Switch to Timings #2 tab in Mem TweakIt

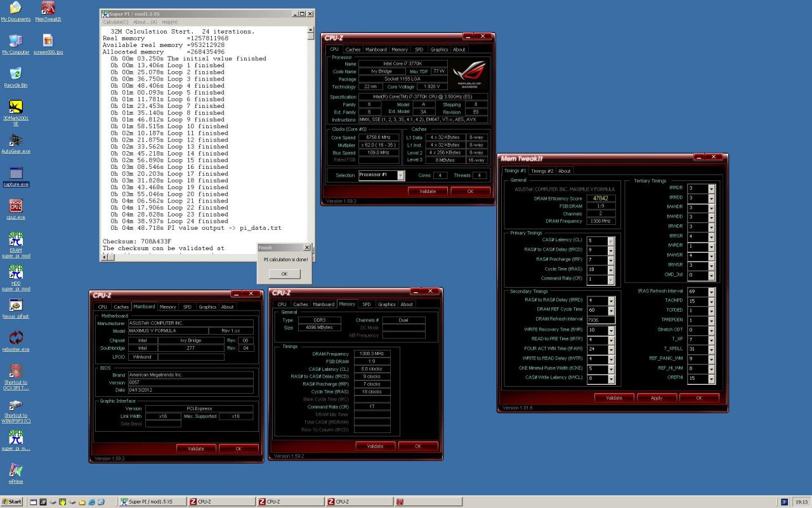click(x=542, y=171)
